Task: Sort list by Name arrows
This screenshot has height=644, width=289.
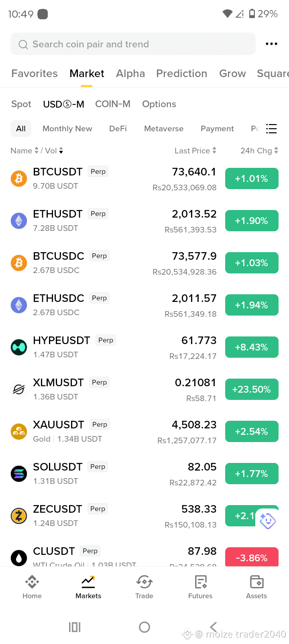Action: pyautogui.click(x=37, y=151)
